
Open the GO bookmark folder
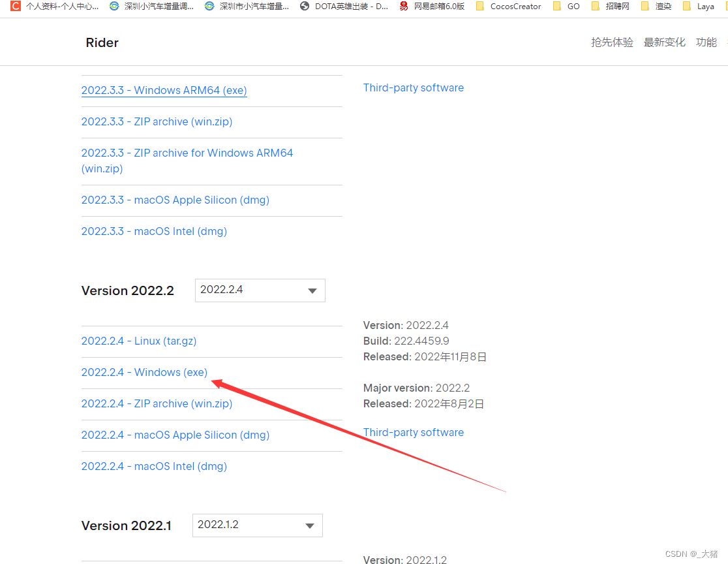click(566, 6)
